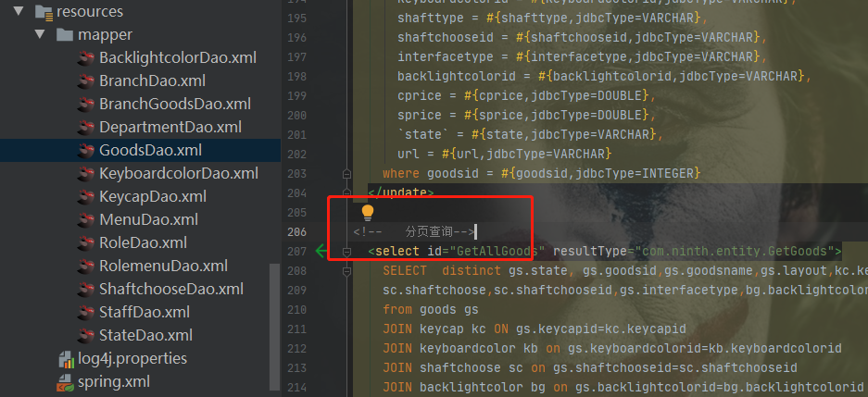
Task: Click "cprice = #{cprice,jdbcType=DOUBLE}" line
Action: coord(526,95)
